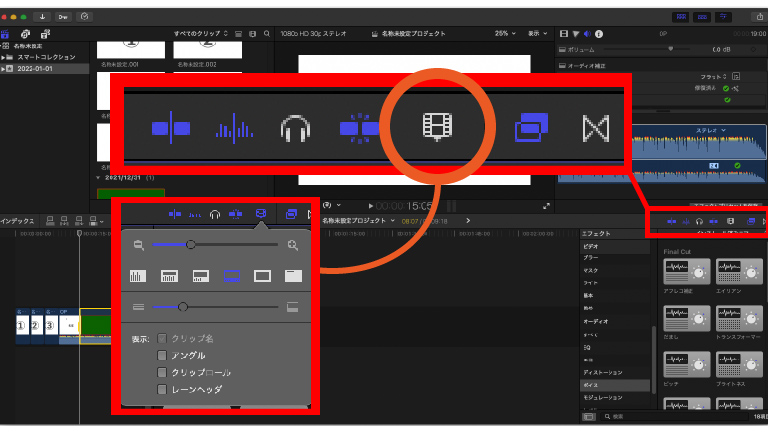Viewport: 768px width, 432px height.
Task: Toggle snapping in the large magnified toolbar
Action: tap(360, 128)
